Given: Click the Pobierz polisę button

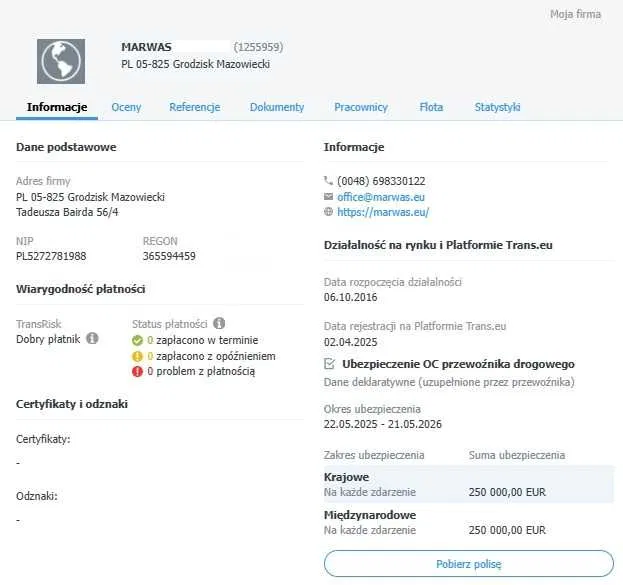Looking at the screenshot, I should [x=469, y=564].
